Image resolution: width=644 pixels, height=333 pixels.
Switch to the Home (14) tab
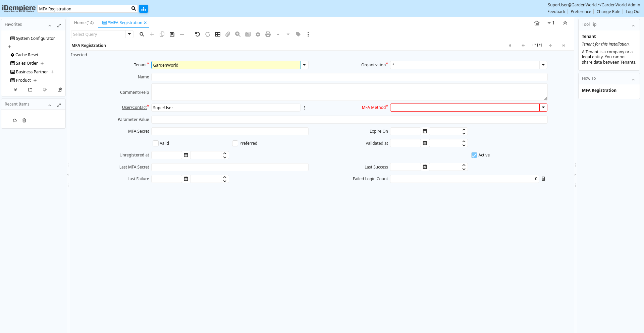(x=84, y=23)
